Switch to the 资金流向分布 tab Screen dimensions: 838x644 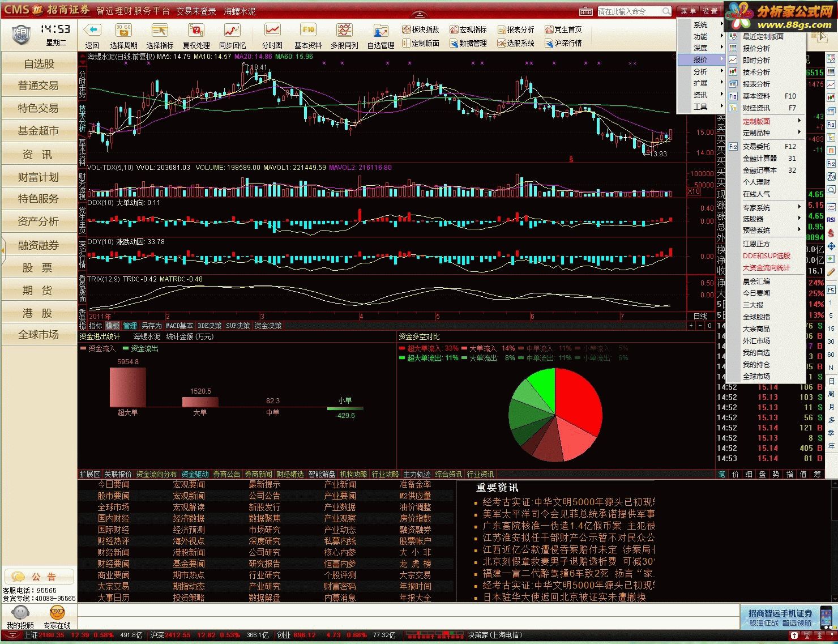156,474
